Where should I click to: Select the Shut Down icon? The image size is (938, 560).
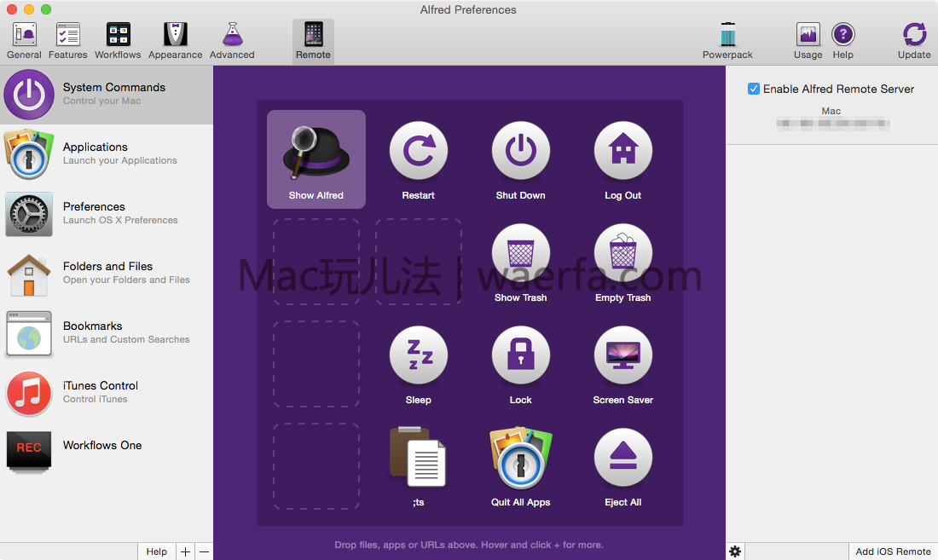click(x=520, y=152)
